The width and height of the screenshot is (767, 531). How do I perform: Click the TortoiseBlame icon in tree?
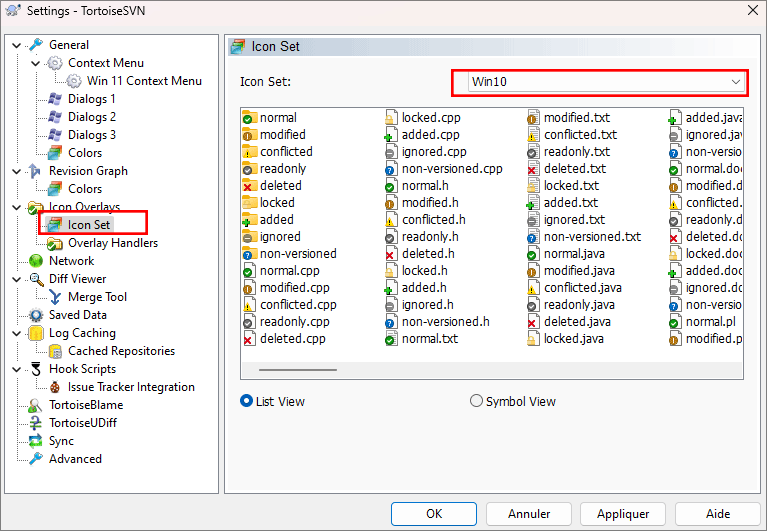click(x=36, y=405)
